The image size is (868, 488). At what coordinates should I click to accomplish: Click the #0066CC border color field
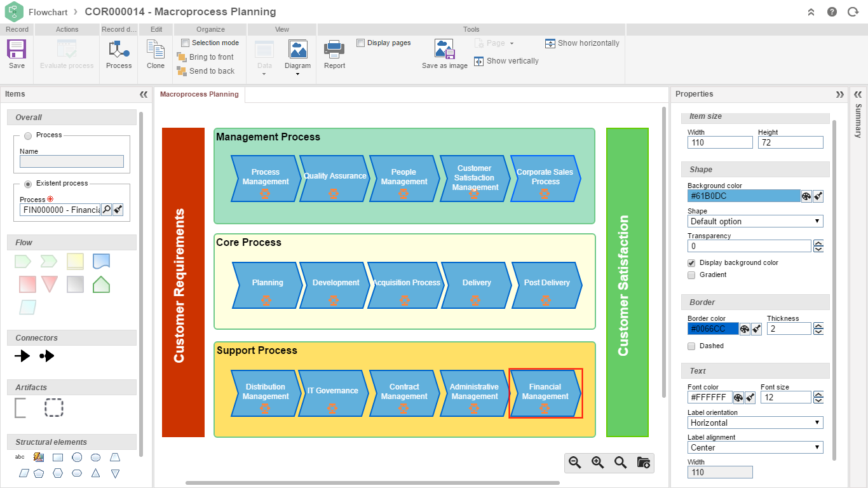point(713,329)
